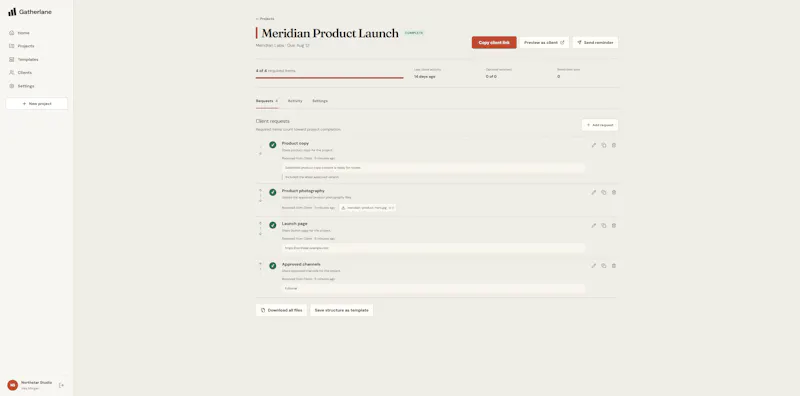This screenshot has height=396, width=800.
Task: Duplicate the Approved channels request
Action: pos(604,266)
